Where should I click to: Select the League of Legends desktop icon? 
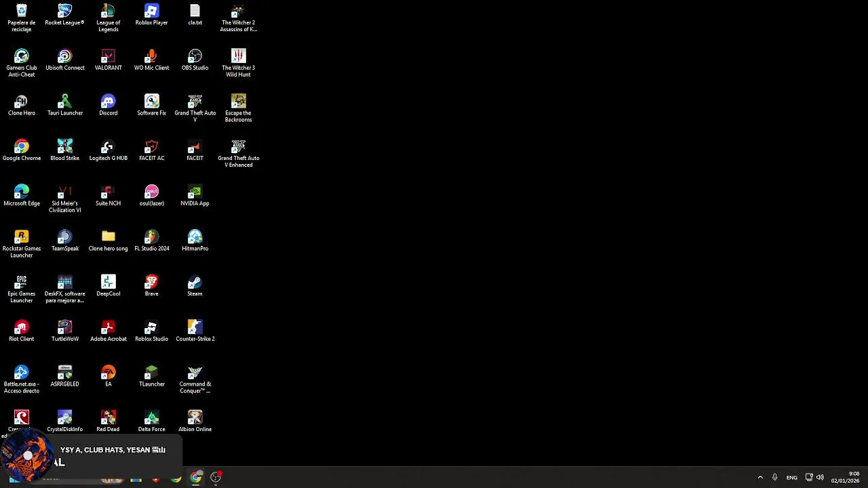point(108,18)
